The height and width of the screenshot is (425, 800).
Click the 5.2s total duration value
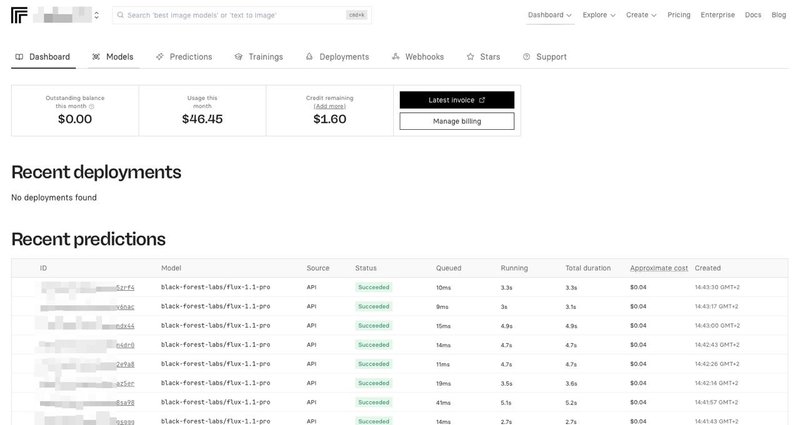point(571,403)
